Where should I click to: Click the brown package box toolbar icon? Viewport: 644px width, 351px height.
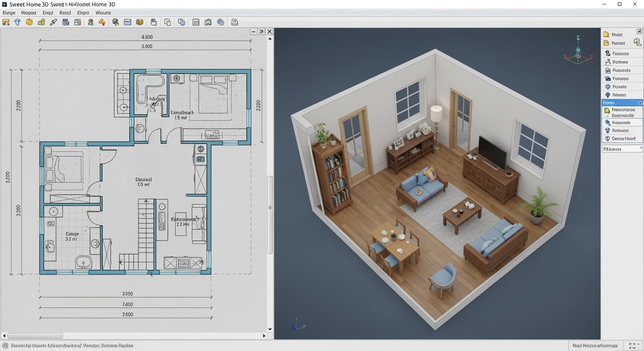pos(140,22)
